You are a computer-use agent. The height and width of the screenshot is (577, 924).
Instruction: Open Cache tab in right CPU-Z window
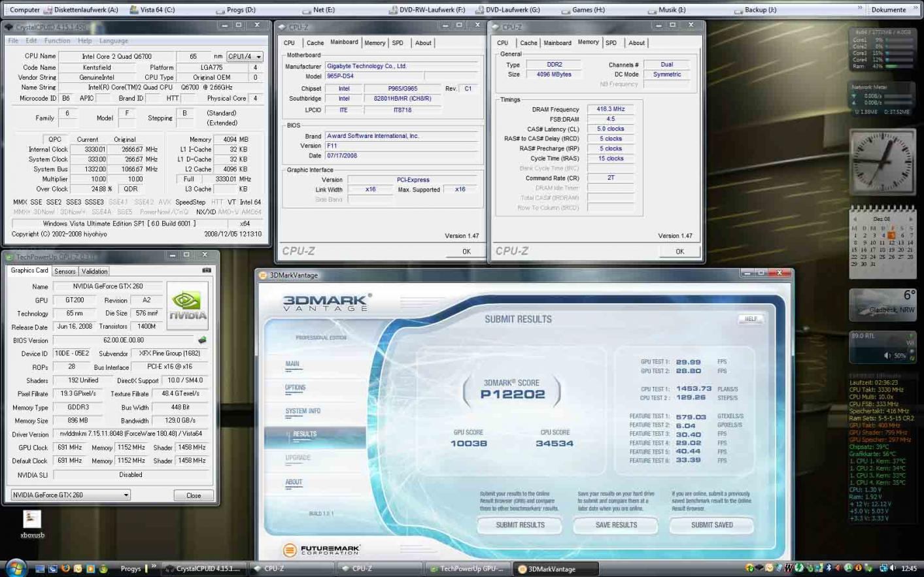[528, 43]
